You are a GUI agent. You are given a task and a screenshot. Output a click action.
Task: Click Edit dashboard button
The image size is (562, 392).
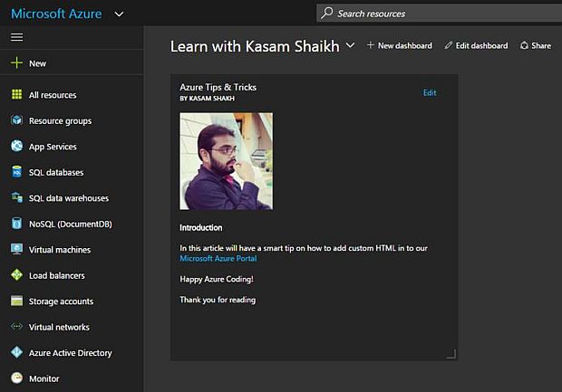pos(476,45)
